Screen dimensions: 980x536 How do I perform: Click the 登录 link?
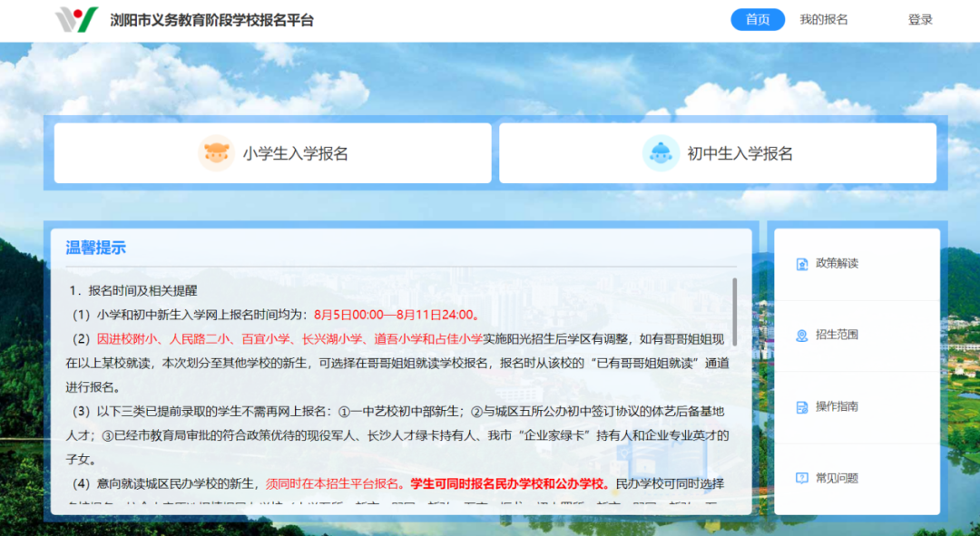[x=920, y=19]
